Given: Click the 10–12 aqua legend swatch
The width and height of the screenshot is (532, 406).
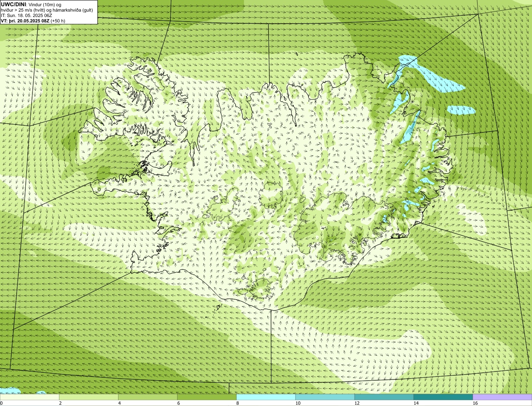Looking at the screenshot, I should [x=325, y=397].
